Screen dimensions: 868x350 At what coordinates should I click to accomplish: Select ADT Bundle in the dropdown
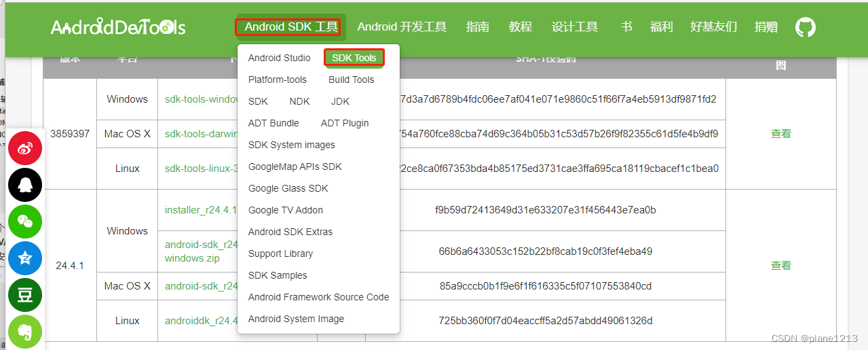(273, 123)
